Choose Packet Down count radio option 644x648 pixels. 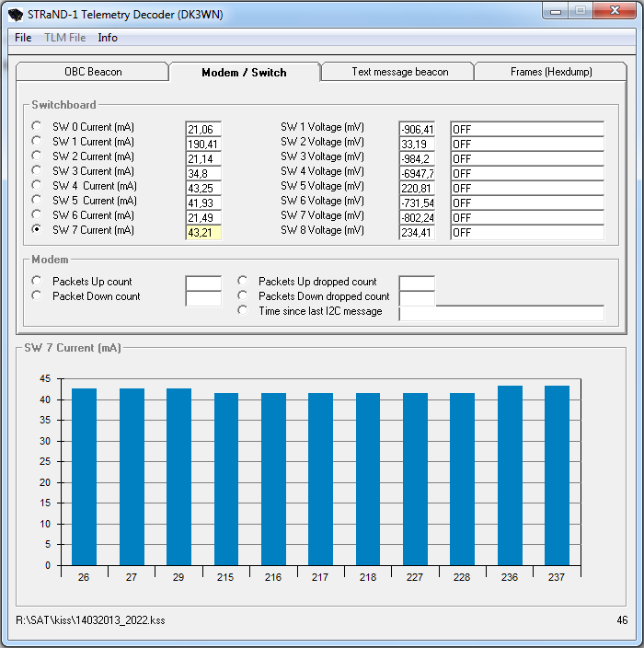pyautogui.click(x=37, y=295)
